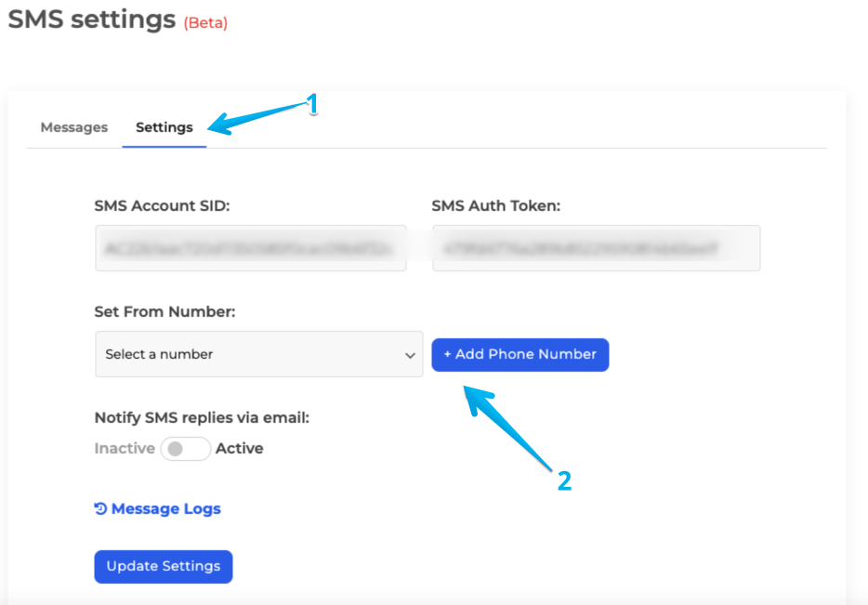Click the Inactive label beside the switch

point(125,448)
